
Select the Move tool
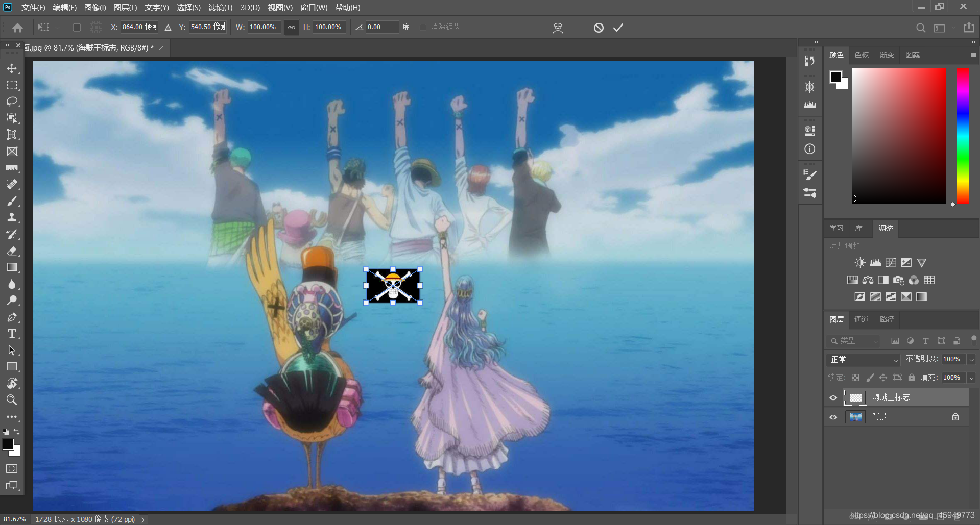12,68
